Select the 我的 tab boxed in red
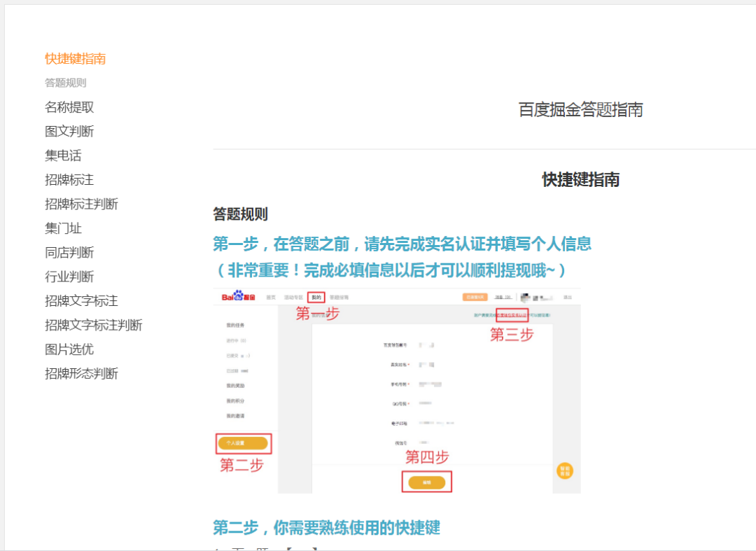Viewport: 756px width, 551px height. coord(316,297)
